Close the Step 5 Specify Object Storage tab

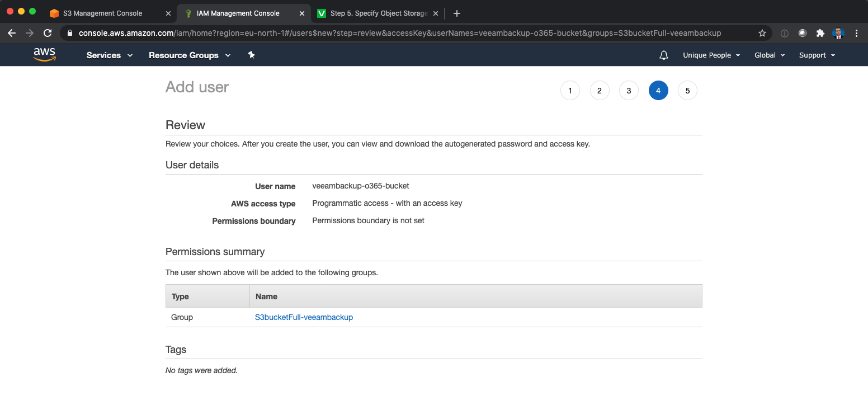pyautogui.click(x=436, y=13)
